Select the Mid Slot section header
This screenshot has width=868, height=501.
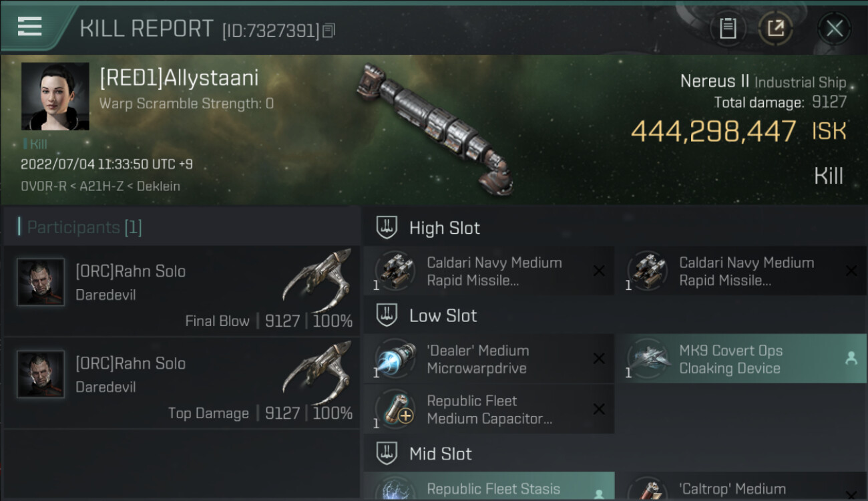click(440, 454)
